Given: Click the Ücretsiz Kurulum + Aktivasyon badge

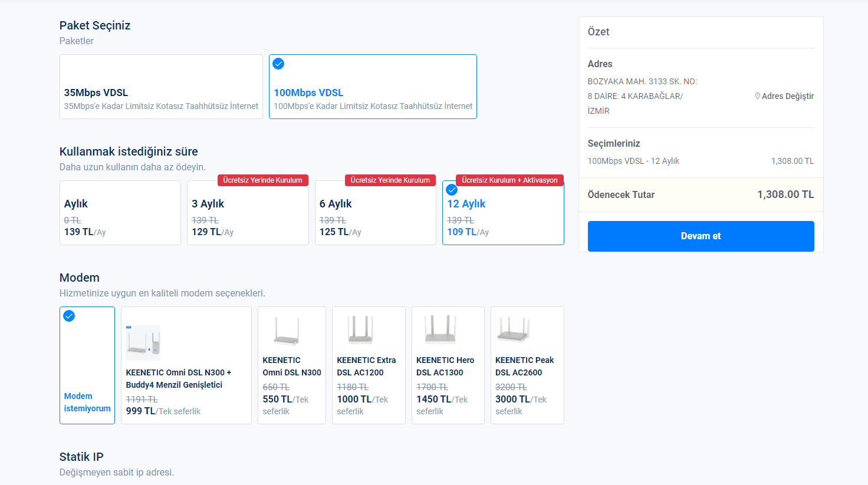Looking at the screenshot, I should coord(509,180).
